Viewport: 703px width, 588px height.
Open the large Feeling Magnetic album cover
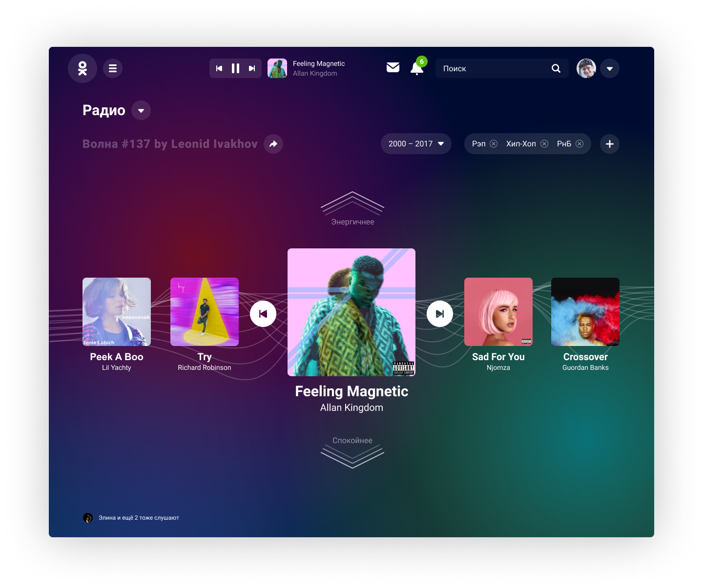[351, 312]
